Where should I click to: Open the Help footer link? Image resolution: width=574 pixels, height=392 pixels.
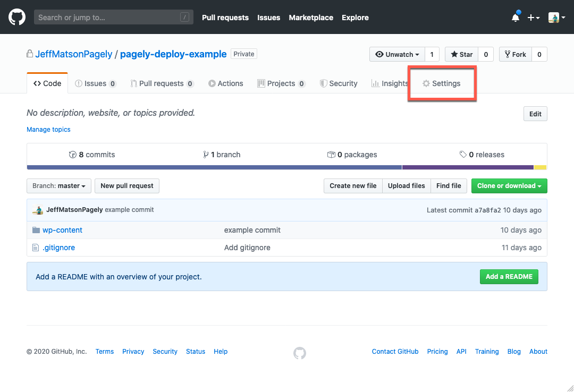click(221, 352)
